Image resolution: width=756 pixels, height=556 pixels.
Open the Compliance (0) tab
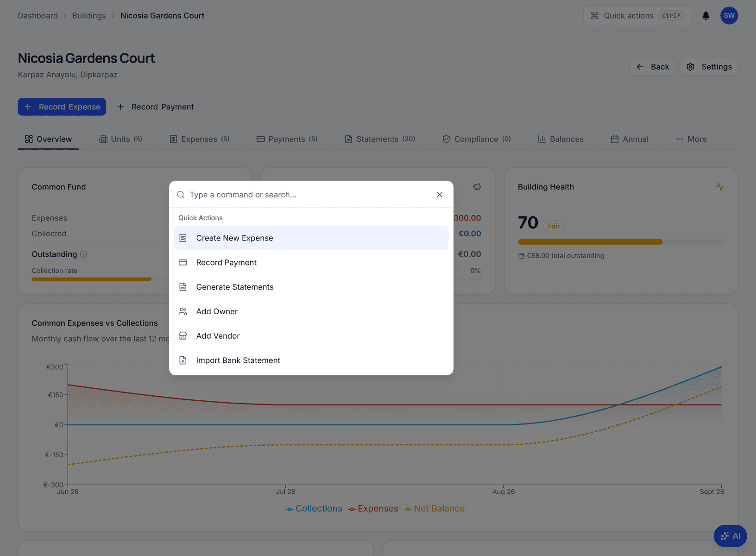[x=476, y=139]
